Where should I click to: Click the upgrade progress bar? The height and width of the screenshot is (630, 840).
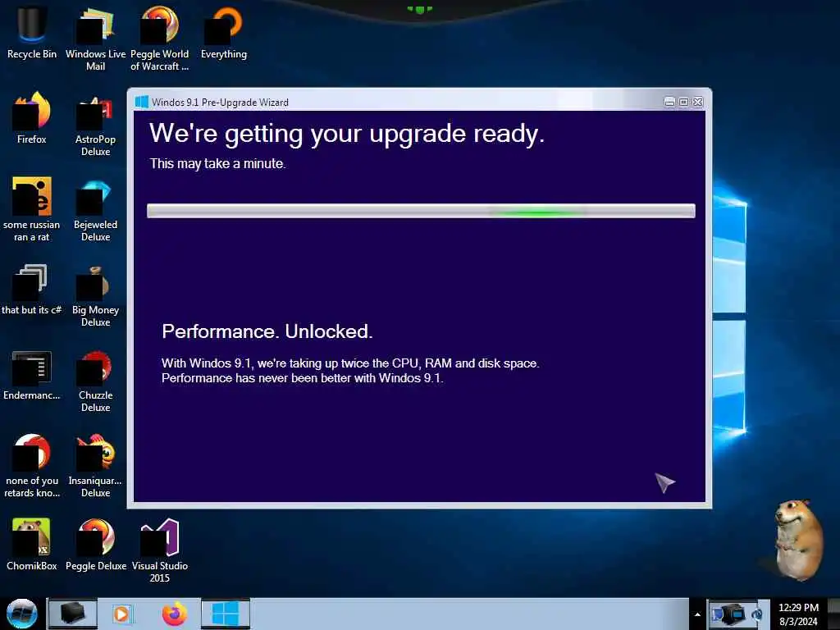click(421, 211)
